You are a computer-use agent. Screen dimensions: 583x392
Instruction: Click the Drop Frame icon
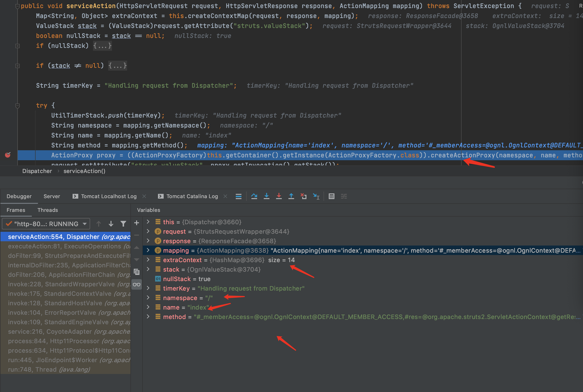click(x=304, y=196)
